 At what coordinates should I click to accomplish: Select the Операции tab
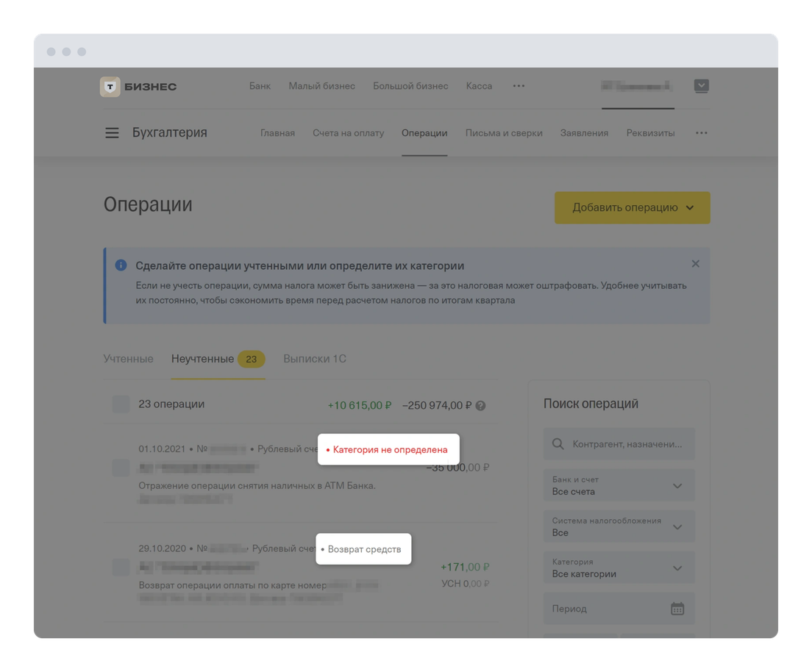click(424, 133)
